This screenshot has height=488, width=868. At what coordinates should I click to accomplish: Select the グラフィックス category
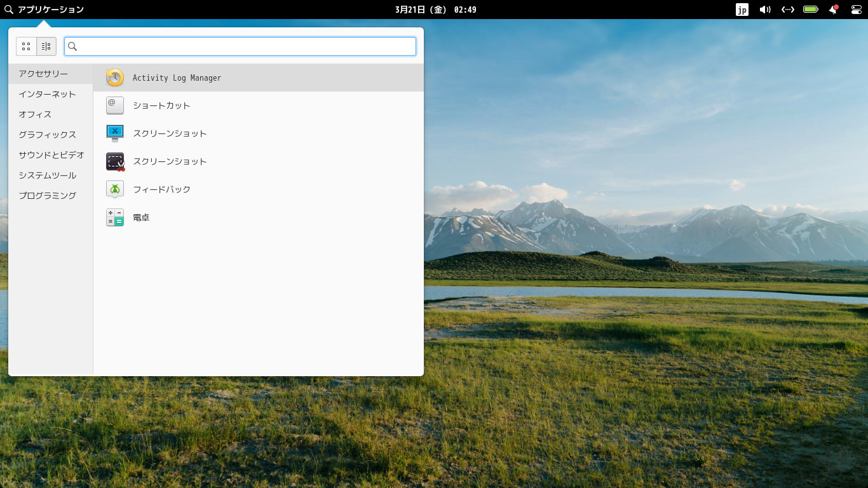point(47,135)
